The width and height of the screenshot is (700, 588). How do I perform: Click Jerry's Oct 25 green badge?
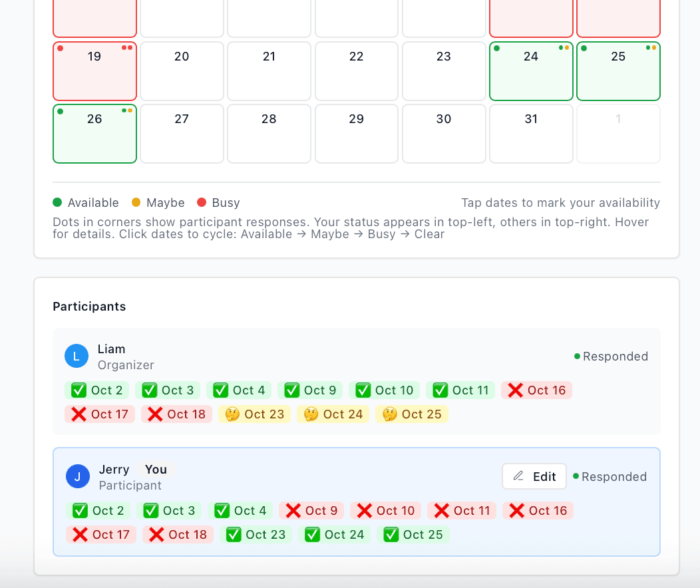coord(413,534)
